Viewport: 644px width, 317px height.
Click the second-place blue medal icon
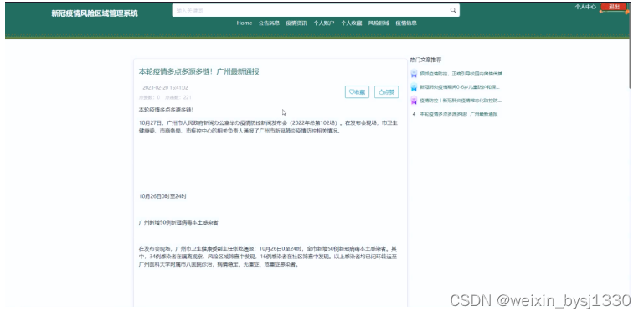414,87
